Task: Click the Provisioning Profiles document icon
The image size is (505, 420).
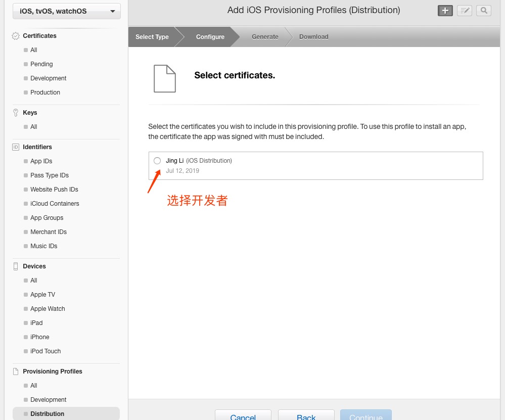Action: coord(16,371)
